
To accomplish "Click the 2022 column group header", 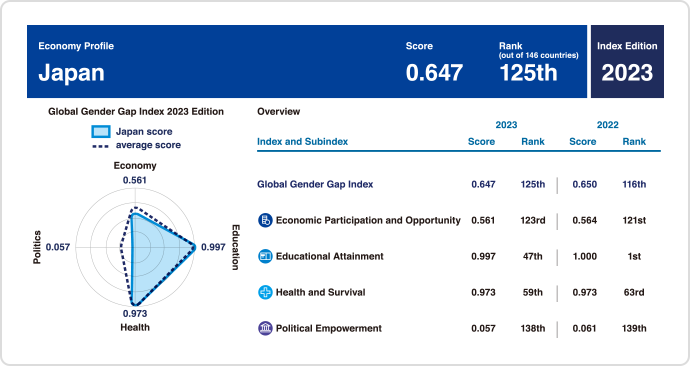I will 608,125.
